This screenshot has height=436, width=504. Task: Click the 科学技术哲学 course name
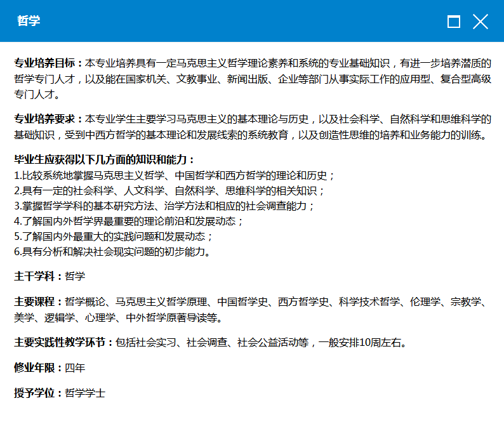(369, 302)
